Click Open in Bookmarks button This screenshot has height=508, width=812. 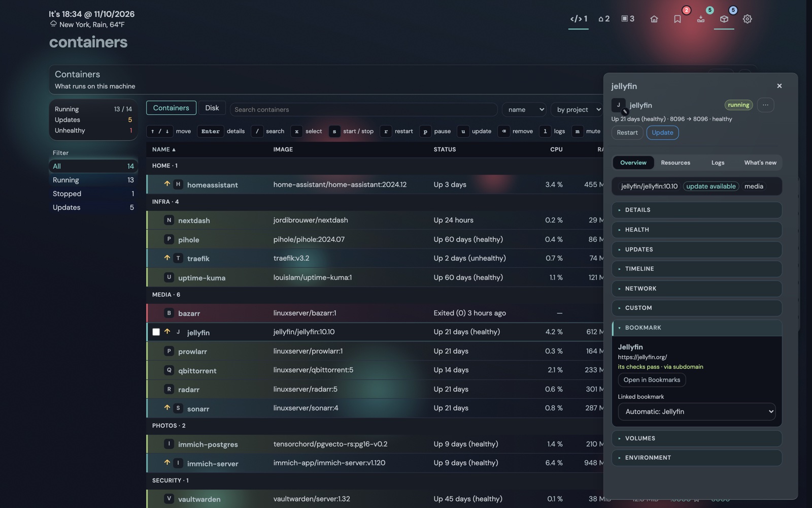pyautogui.click(x=652, y=380)
